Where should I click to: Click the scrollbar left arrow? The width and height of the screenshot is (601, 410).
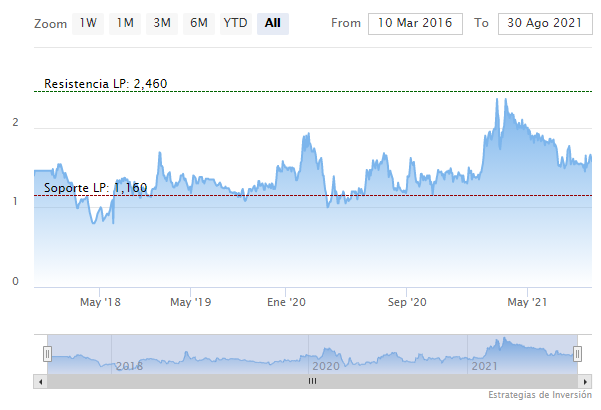coord(41,382)
